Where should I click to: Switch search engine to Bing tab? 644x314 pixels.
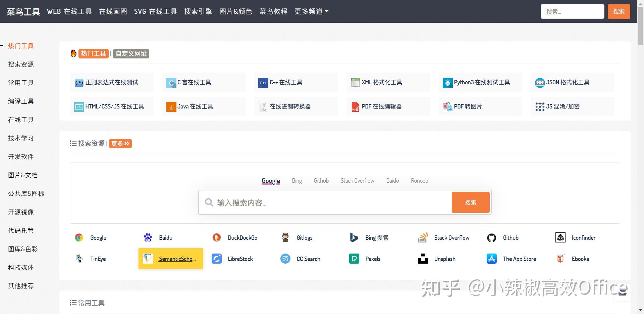(x=297, y=180)
